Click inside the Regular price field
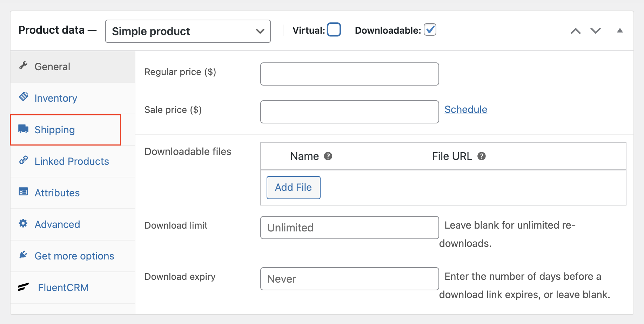 pos(349,74)
